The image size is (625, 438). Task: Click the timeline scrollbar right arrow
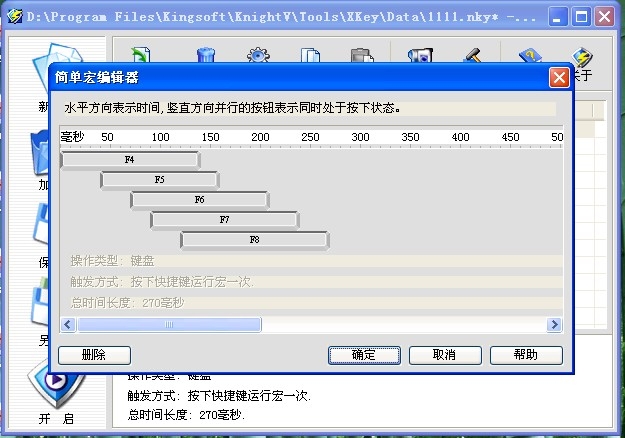point(554,324)
